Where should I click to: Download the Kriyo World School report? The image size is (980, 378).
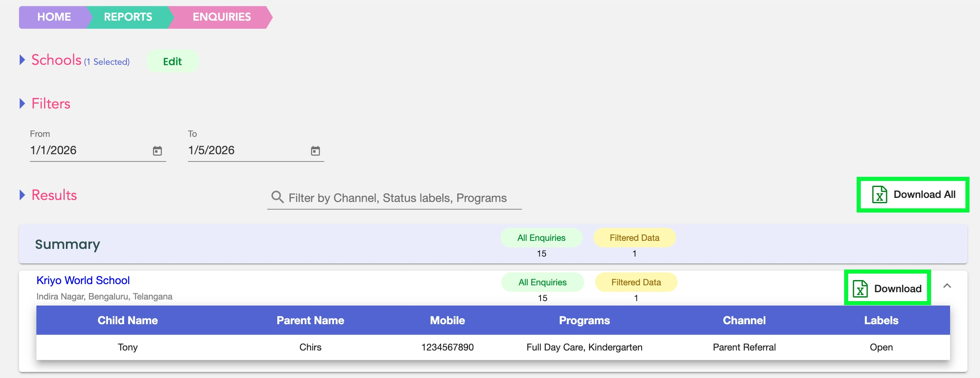coord(887,288)
